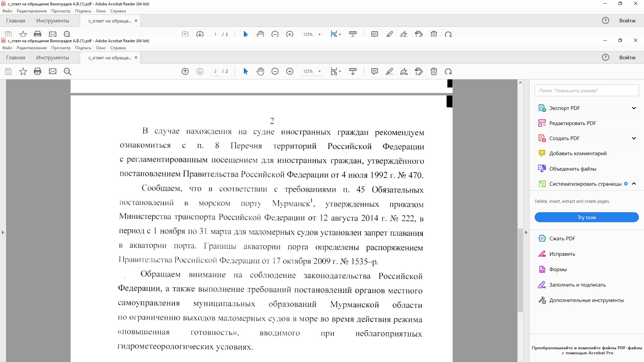Switch to the Инструменты tab
The image size is (644, 362).
coord(53,58)
